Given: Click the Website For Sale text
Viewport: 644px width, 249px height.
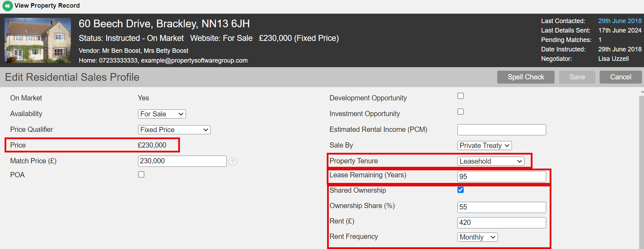Looking at the screenshot, I should (221, 38).
